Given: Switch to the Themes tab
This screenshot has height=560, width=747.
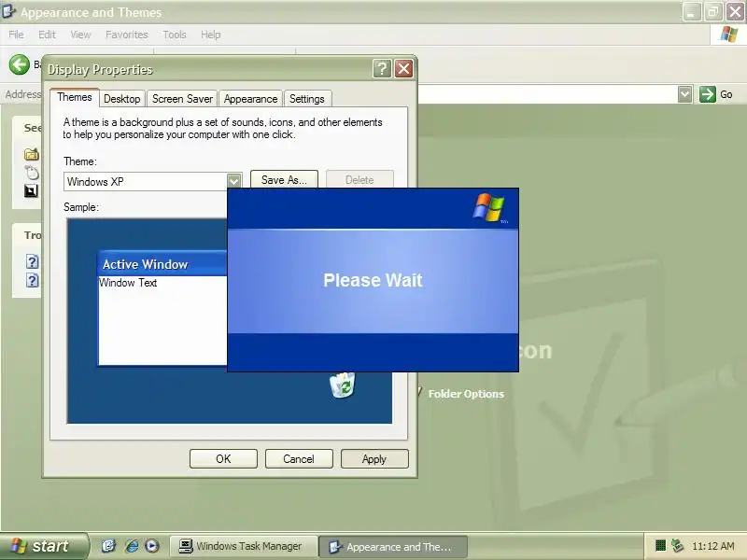Looking at the screenshot, I should tap(75, 97).
